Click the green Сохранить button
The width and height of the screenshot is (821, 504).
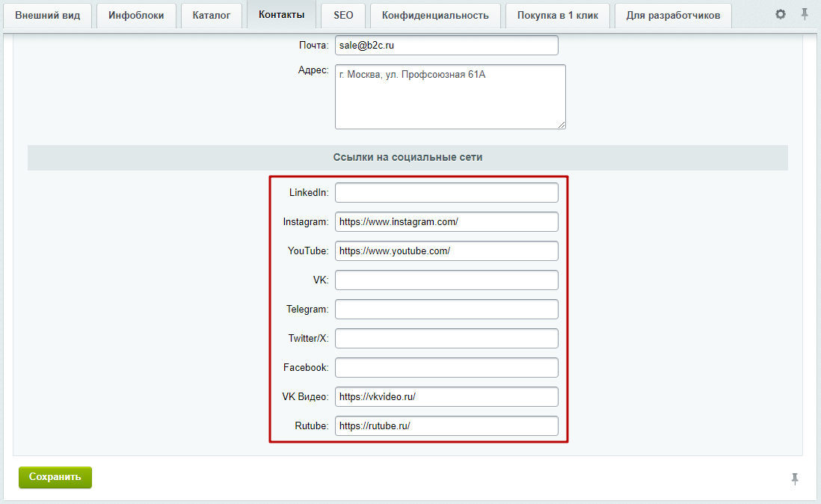55,477
